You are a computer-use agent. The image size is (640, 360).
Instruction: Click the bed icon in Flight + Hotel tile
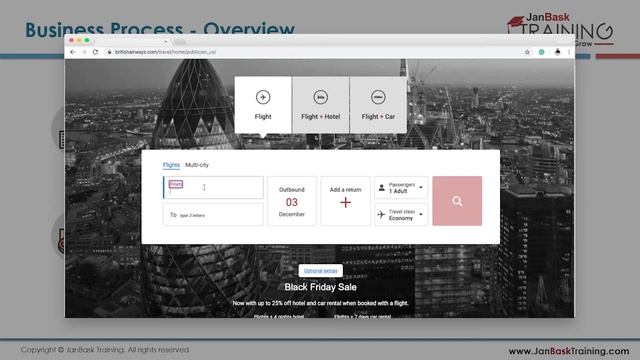[320, 97]
